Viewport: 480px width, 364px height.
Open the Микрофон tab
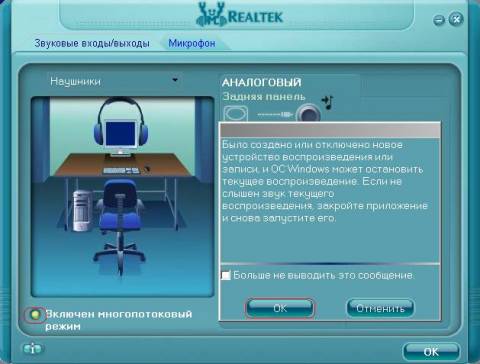(x=192, y=43)
